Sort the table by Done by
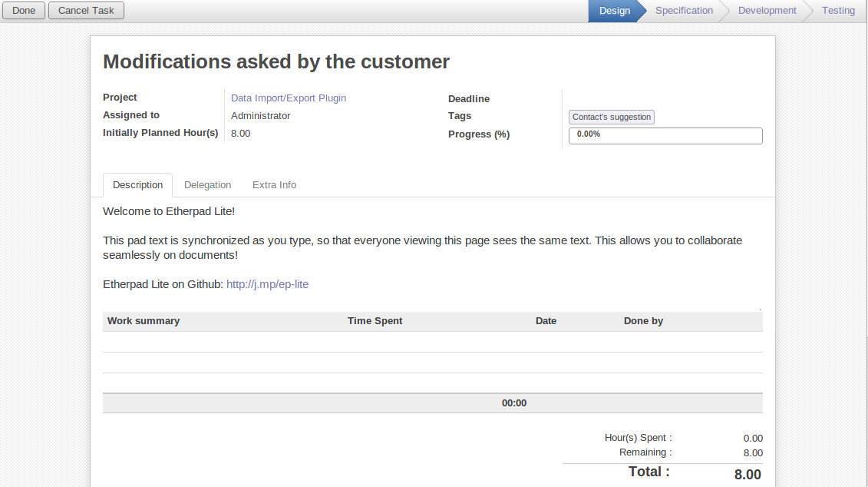868x487 pixels. pos(643,321)
